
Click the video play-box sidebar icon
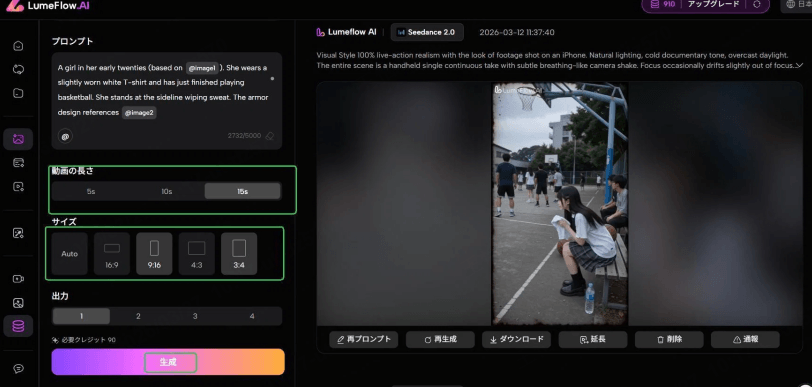point(18,187)
